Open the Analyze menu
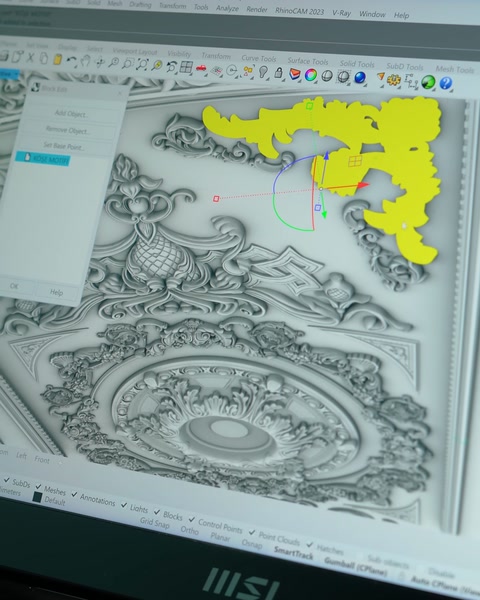The height and width of the screenshot is (600, 480). [x=227, y=8]
